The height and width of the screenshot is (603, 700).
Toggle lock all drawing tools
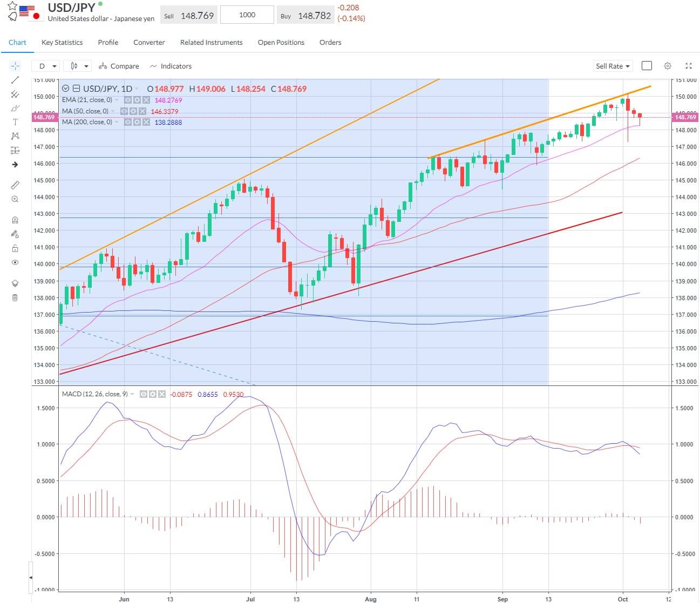(x=15, y=248)
